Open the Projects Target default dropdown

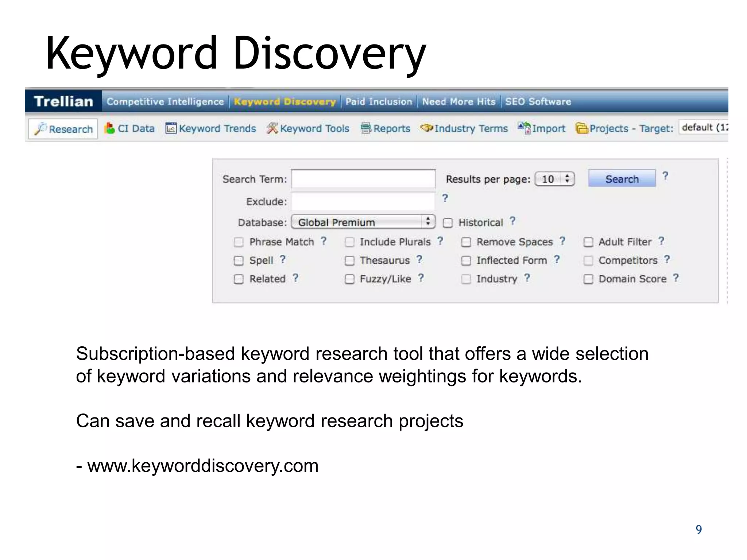(703, 128)
